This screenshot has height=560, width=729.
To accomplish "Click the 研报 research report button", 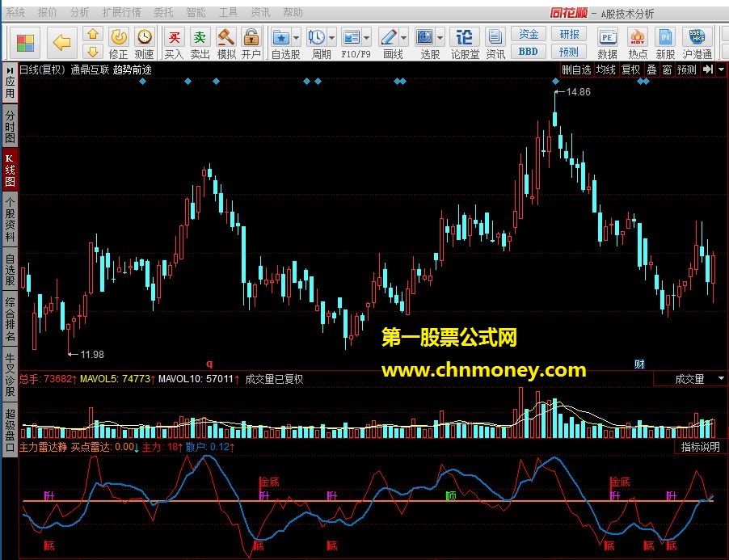I will click(569, 34).
